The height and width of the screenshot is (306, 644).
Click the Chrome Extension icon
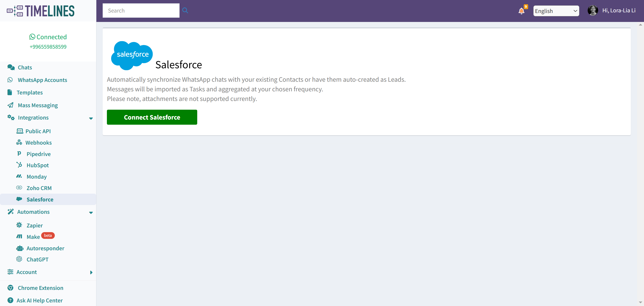pos(10,288)
